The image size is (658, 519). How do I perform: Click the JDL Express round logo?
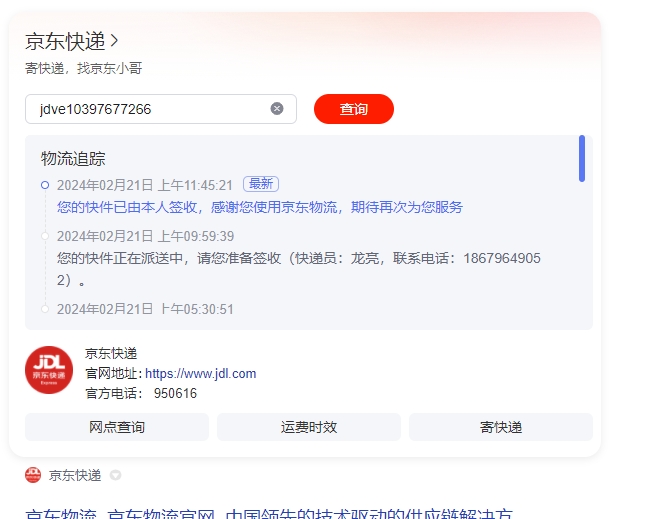49,370
